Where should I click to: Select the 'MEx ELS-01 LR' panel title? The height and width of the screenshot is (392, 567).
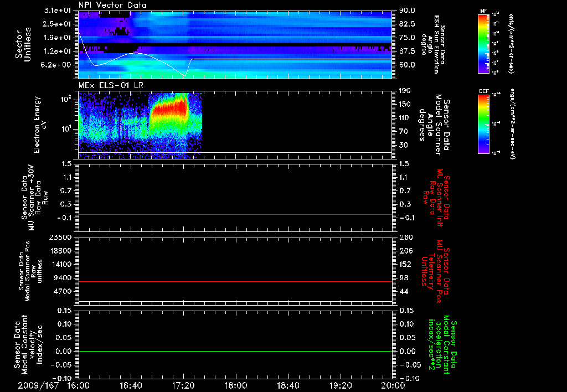tap(111, 85)
